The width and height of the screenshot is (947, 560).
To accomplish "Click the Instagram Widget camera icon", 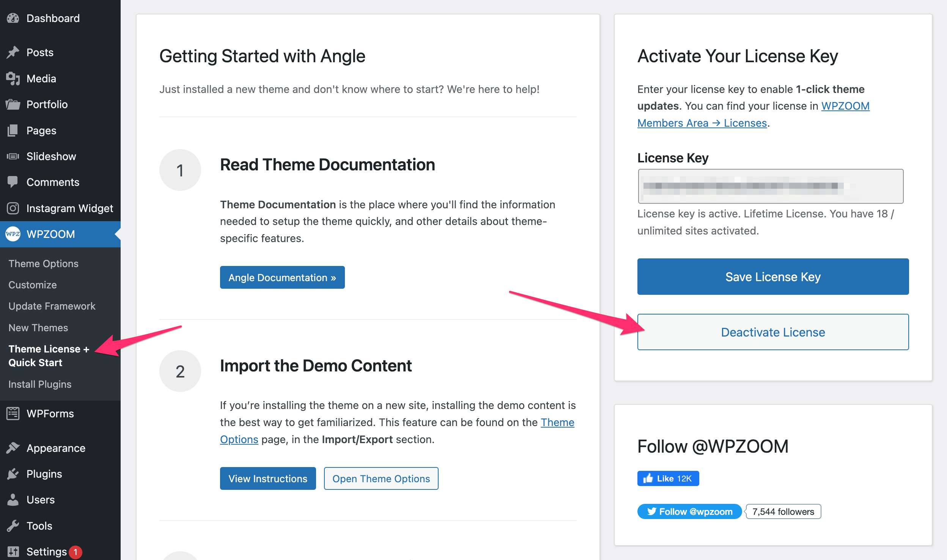I will [13, 208].
